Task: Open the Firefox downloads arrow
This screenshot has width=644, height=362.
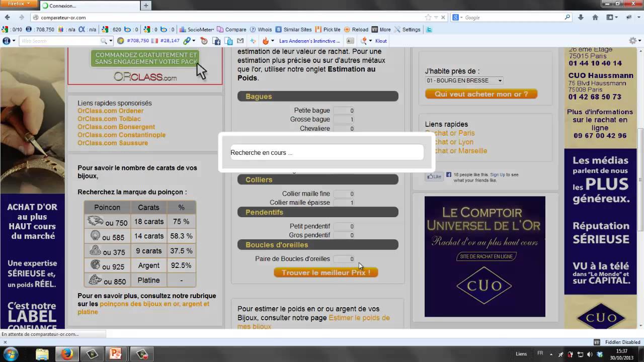Action: pyautogui.click(x=581, y=18)
